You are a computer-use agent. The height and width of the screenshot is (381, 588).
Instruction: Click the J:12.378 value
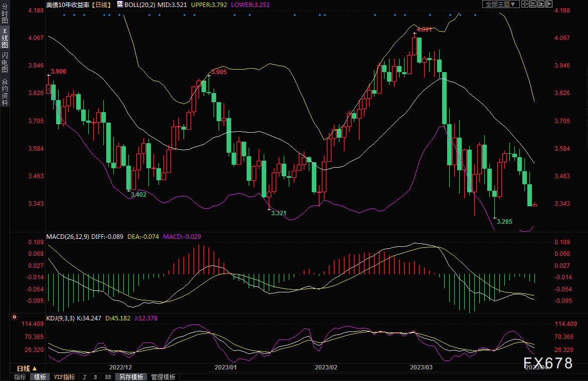pos(146,318)
